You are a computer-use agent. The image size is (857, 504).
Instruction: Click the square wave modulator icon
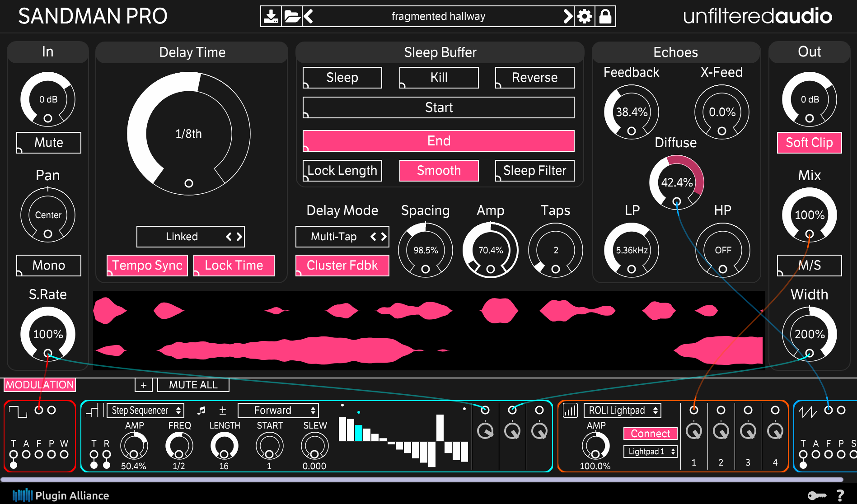[18, 411]
